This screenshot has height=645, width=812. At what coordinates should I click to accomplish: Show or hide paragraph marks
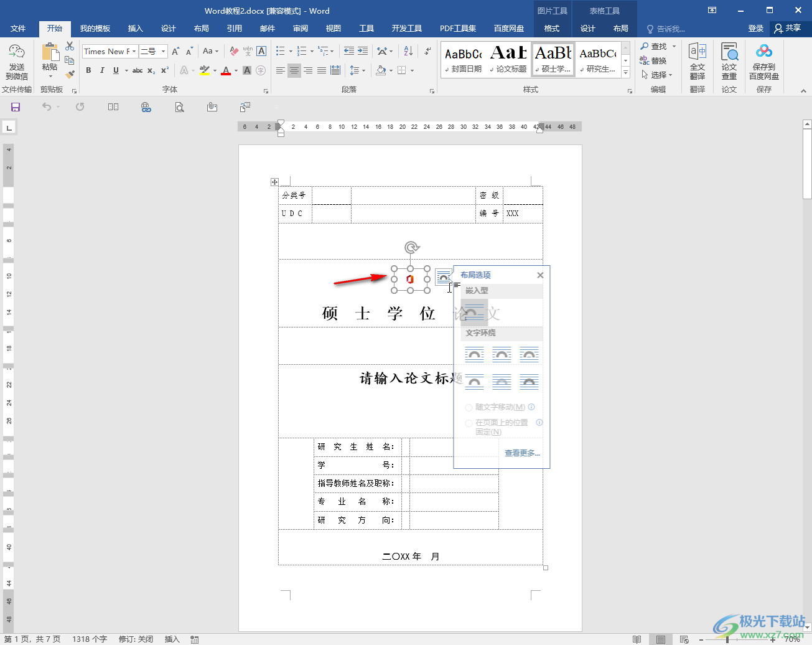click(x=428, y=51)
